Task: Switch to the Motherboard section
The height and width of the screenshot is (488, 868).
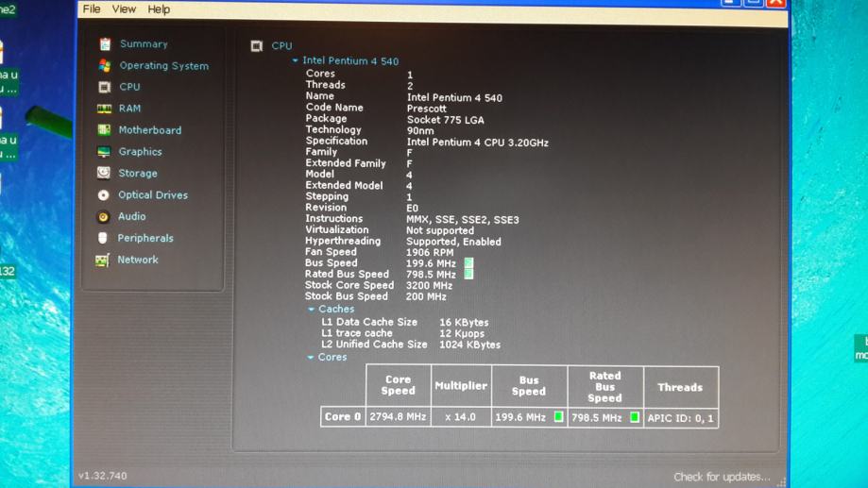Action: point(150,130)
